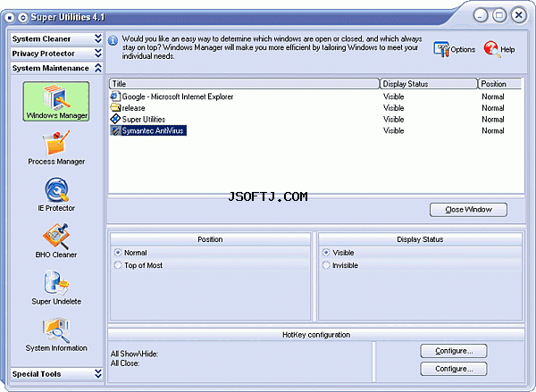Expand the Special Tools section
Image resolution: width=536 pixels, height=392 pixels.
click(x=56, y=373)
